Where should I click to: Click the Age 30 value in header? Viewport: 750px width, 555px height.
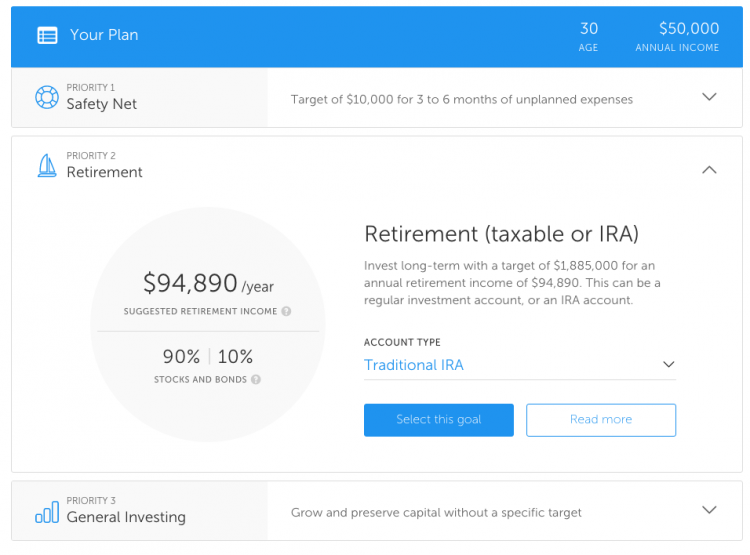click(x=589, y=29)
